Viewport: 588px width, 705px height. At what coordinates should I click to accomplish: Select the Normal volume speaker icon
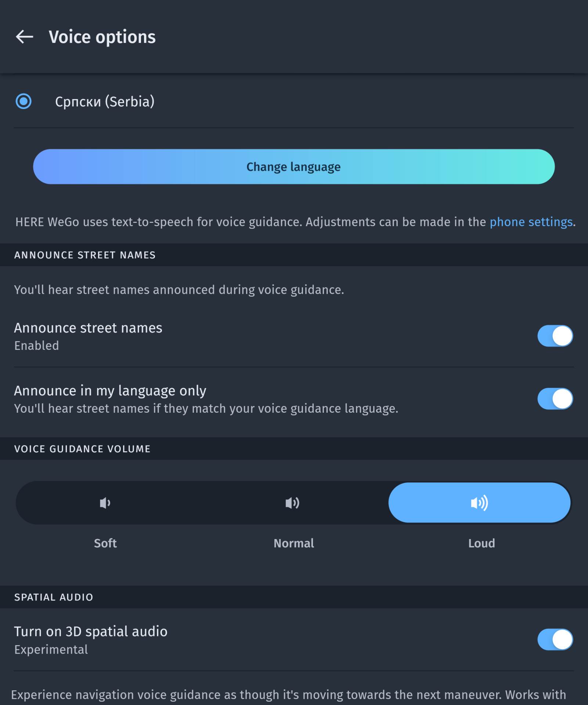point(292,503)
